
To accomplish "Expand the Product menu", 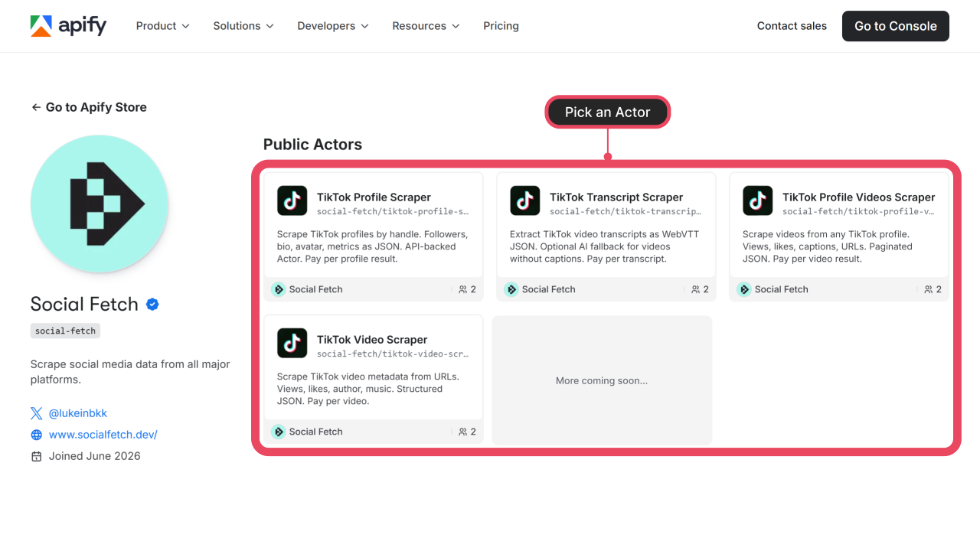I will click(x=162, y=26).
